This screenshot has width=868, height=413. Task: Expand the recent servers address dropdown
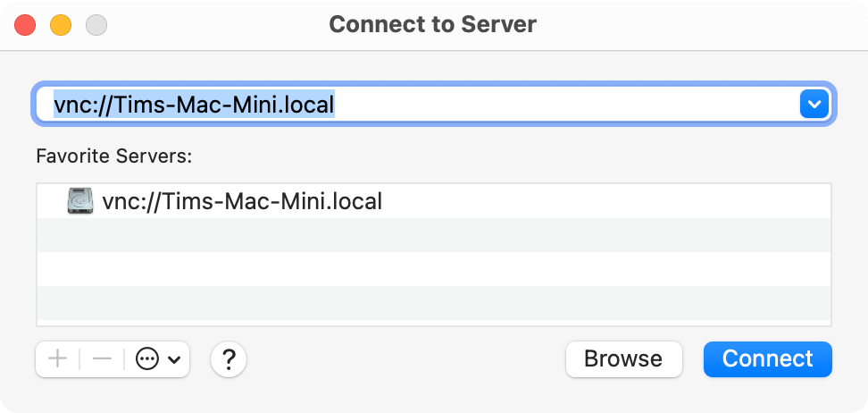click(x=814, y=104)
